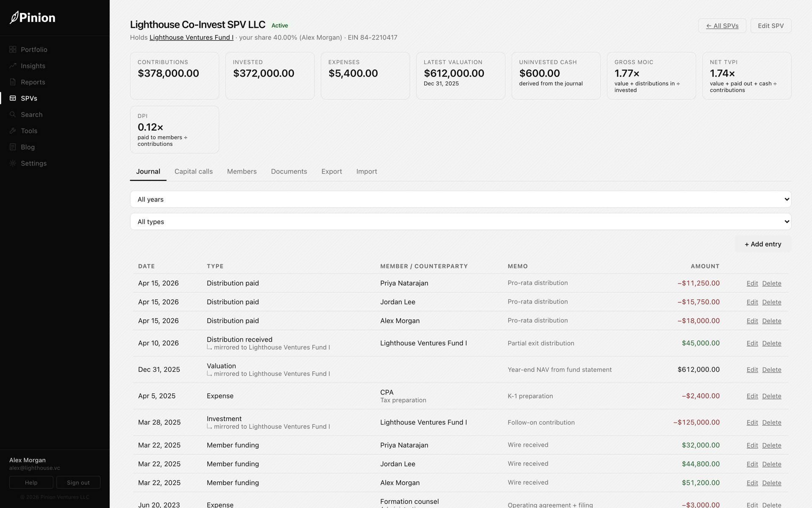The height and width of the screenshot is (508, 812).
Task: Click the Settings gear icon in sidebar
Action: (13, 163)
